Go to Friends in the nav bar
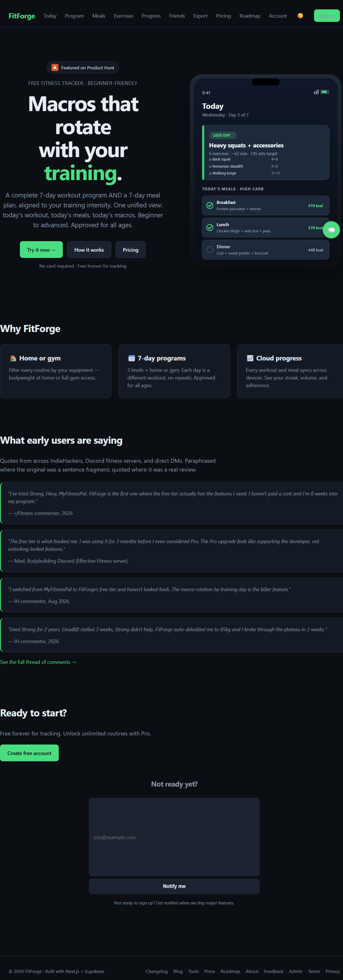The width and height of the screenshot is (343, 980). 177,16
